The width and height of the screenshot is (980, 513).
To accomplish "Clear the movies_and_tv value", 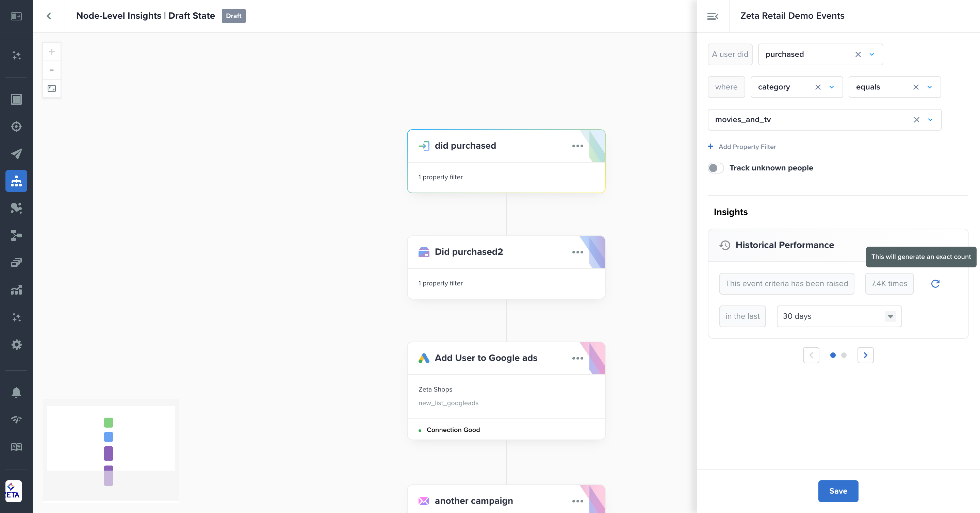I will [916, 120].
